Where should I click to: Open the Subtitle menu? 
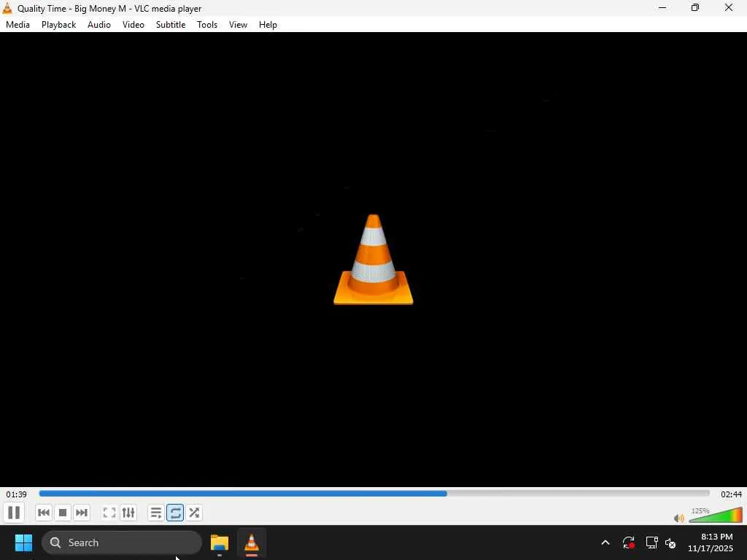tap(171, 25)
